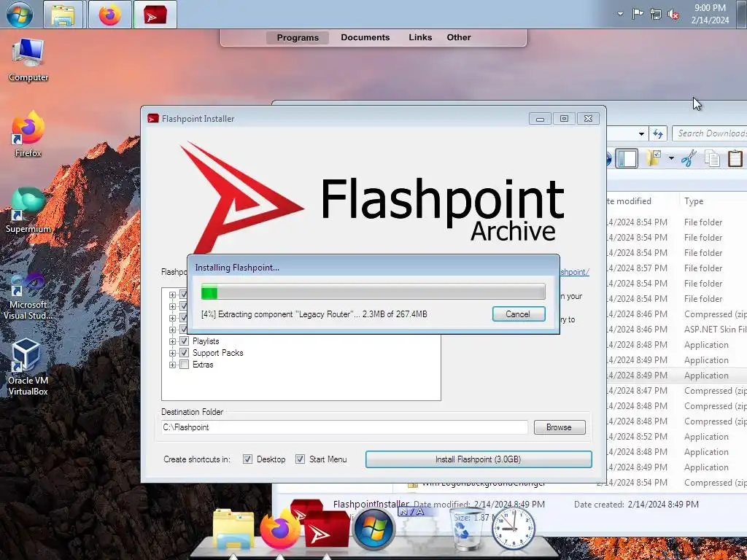This screenshot has height=560, width=747.
Task: Open the Other menu in the top bar
Action: click(x=459, y=37)
